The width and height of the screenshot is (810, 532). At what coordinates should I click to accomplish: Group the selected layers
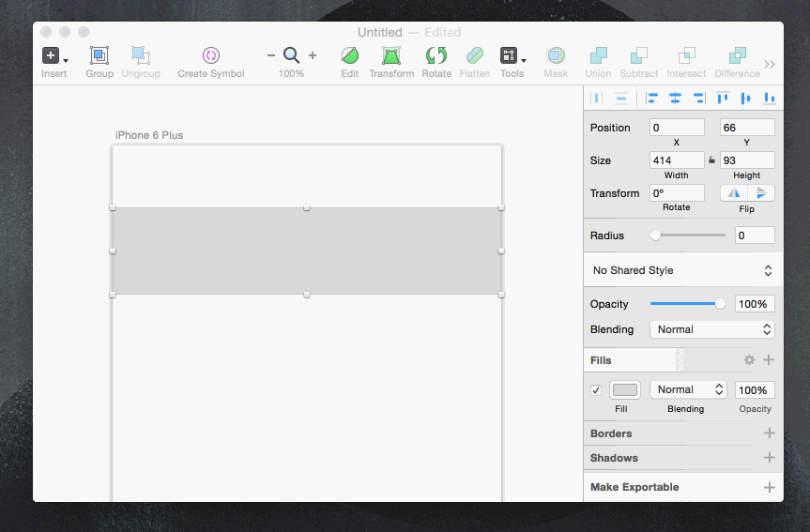99,55
